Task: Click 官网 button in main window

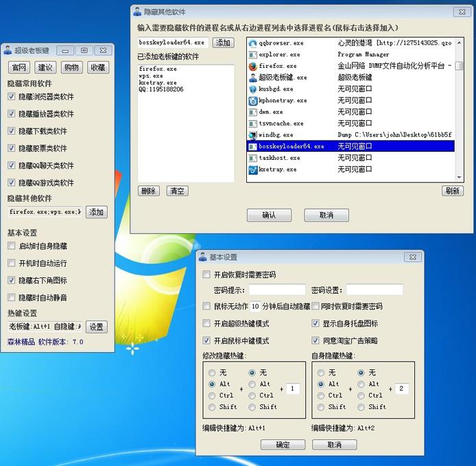Action: [x=19, y=67]
